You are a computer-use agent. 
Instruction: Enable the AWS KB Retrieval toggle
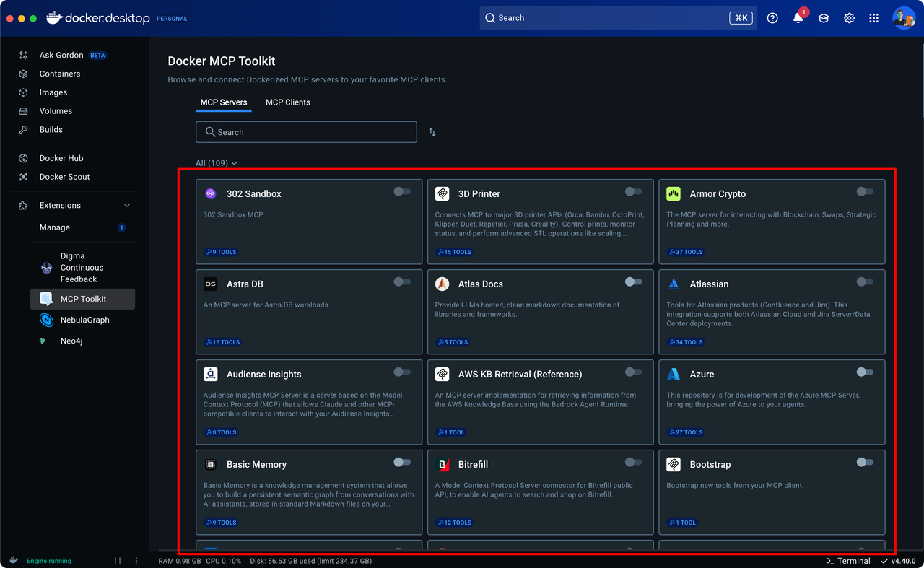(634, 372)
